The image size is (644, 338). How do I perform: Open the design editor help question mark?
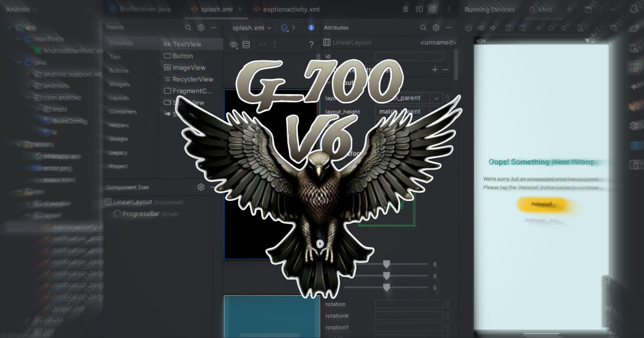pos(311,45)
